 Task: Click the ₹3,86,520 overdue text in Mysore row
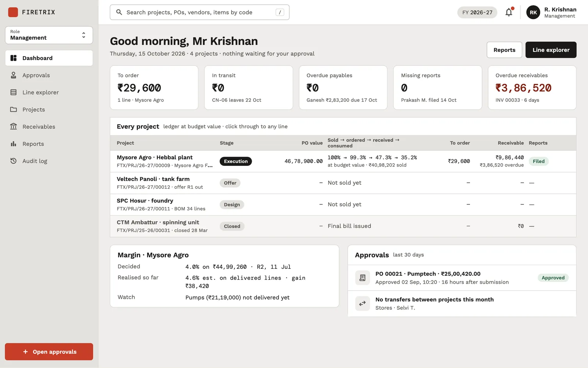click(x=502, y=165)
